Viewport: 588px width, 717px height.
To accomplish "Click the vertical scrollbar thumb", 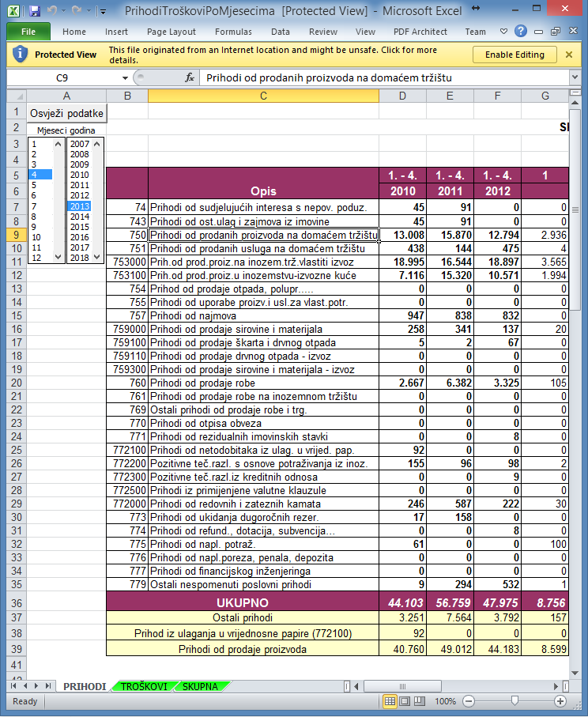I will (x=575, y=210).
